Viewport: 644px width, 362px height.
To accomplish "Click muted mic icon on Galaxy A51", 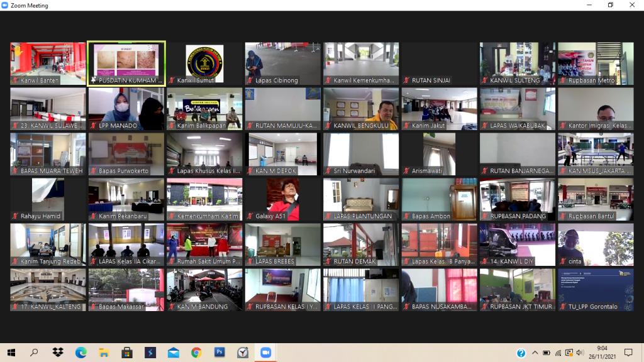I will tap(250, 216).
